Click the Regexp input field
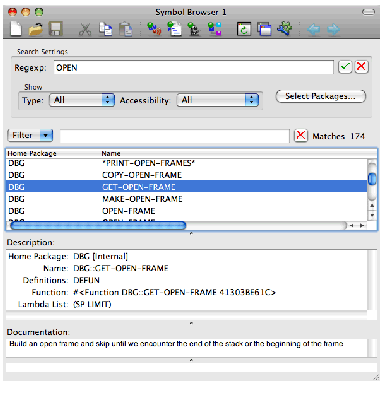 193,67
